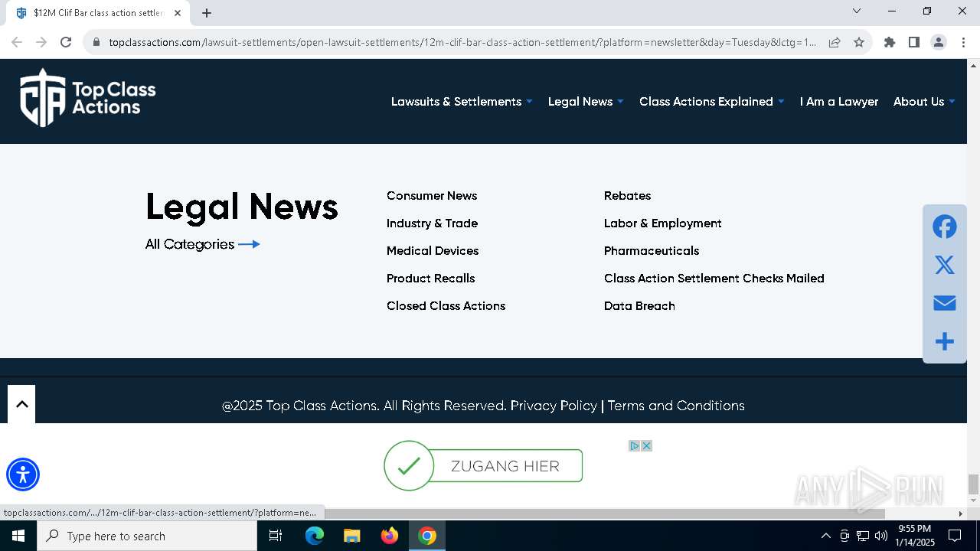Show hidden system tray icons
Viewport: 980px width, 551px height.
point(825,536)
